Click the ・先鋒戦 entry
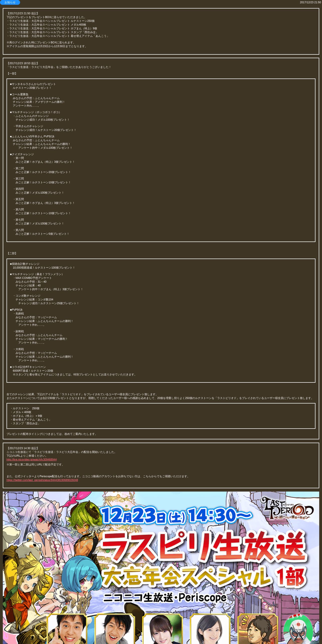Image resolution: width=322 pixels, height=644 pixels. point(18,313)
